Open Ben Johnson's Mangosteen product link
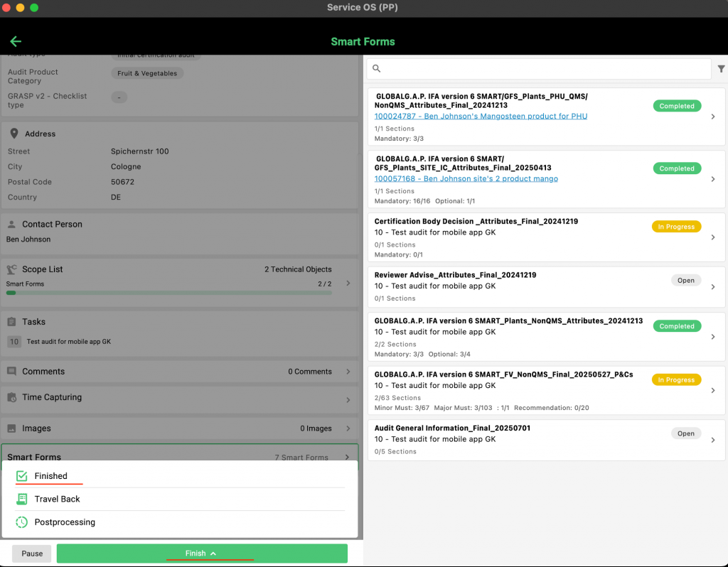The width and height of the screenshot is (728, 567). pyautogui.click(x=481, y=116)
